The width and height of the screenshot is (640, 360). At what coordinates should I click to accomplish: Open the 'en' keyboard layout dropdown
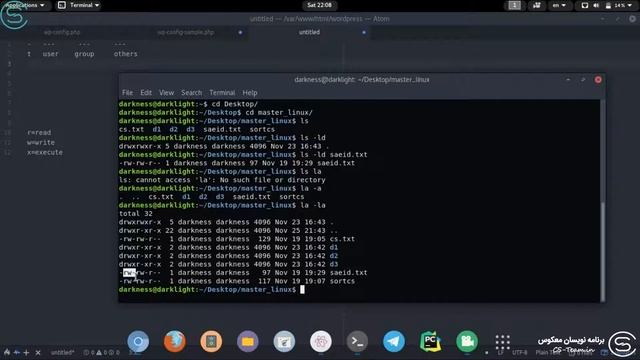pos(559,5)
